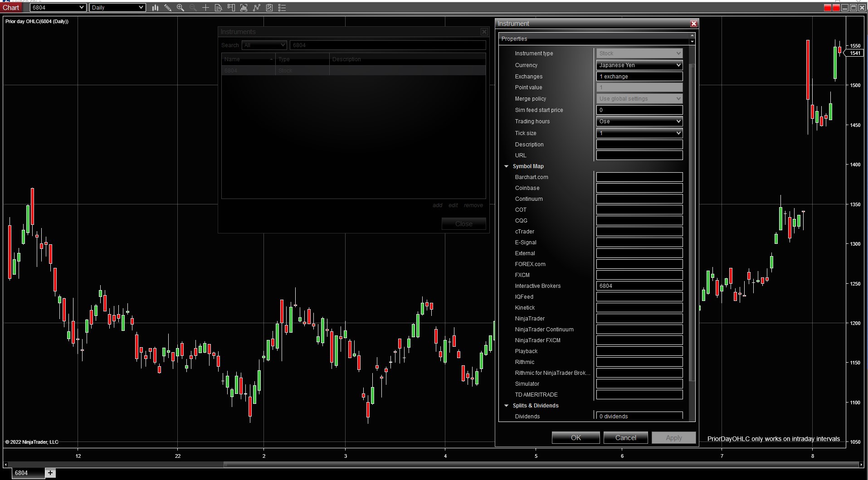Click the Instrument properties vertical scrollbar
This screenshot has width=868, height=480.
point(692,222)
